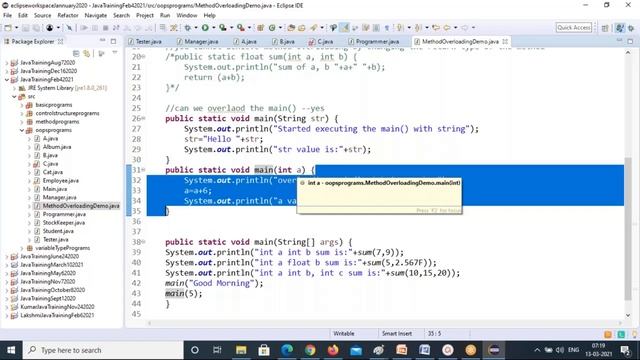Click the Last Edit Location arrow icon
This screenshot has height=360, width=640.
click(436, 28)
